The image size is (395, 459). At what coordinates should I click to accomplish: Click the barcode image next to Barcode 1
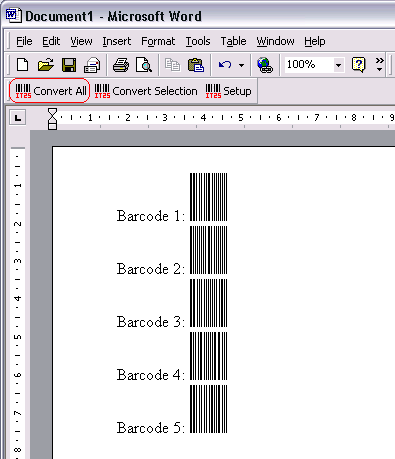tap(208, 197)
